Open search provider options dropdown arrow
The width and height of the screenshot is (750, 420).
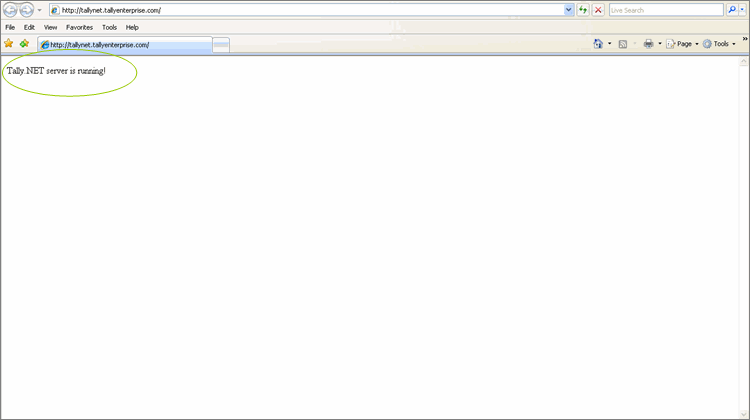(742, 10)
